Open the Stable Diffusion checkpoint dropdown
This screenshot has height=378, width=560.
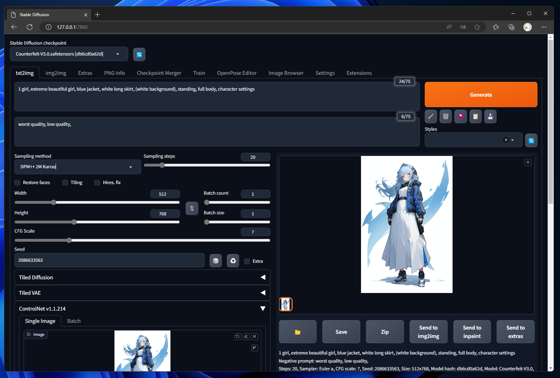point(69,54)
